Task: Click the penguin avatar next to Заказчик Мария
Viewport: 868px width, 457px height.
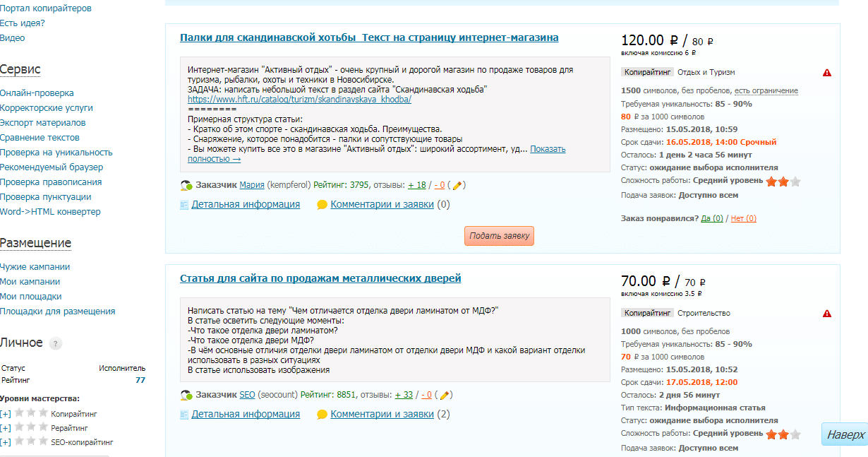Action: 186,186
